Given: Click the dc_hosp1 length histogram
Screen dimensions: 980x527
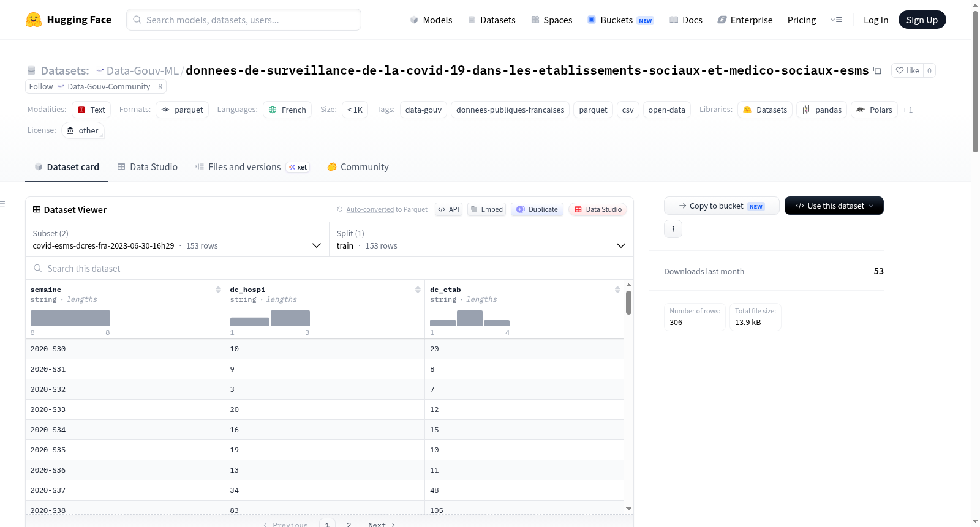Looking at the screenshot, I should (270, 318).
